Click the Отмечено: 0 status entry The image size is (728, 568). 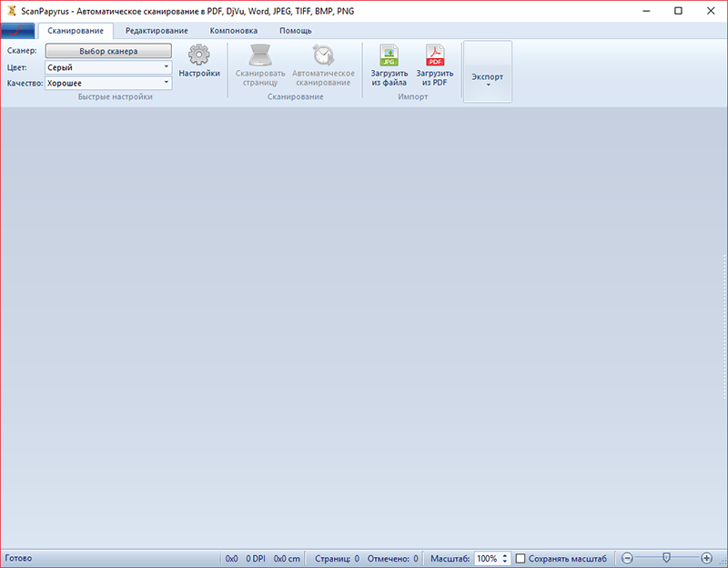click(x=393, y=558)
